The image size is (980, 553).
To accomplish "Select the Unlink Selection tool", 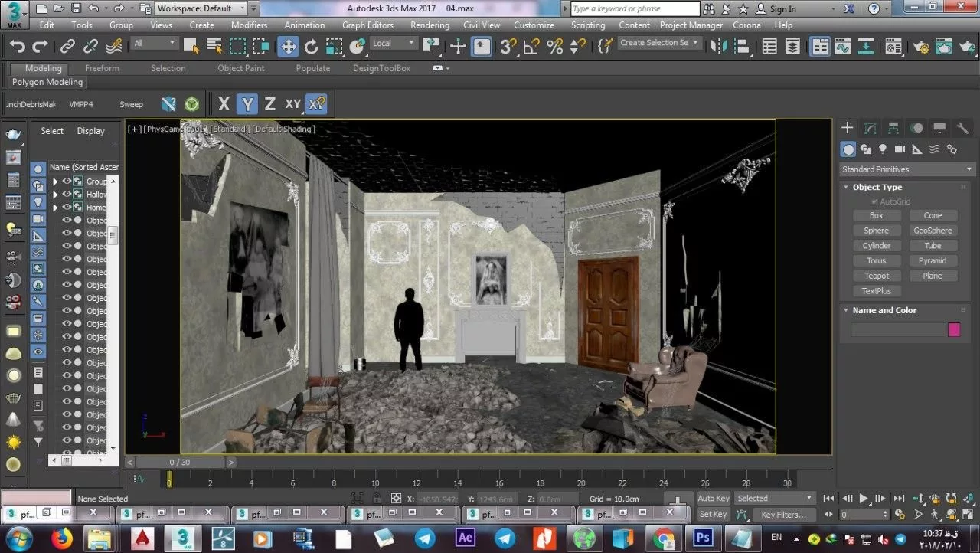I will [91, 47].
